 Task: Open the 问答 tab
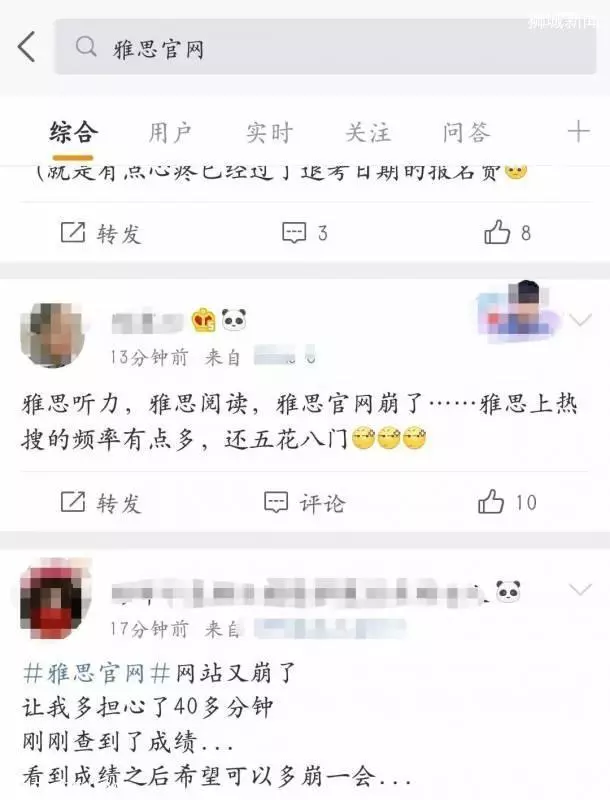[x=466, y=133]
